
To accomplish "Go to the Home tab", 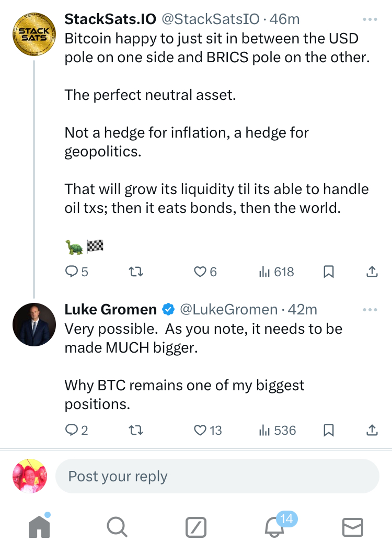I will pos(39,527).
